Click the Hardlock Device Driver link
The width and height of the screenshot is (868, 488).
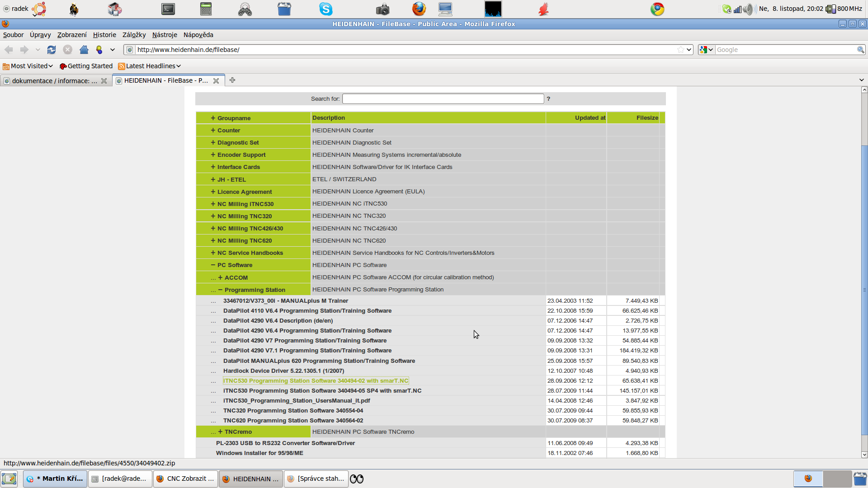[283, 371]
